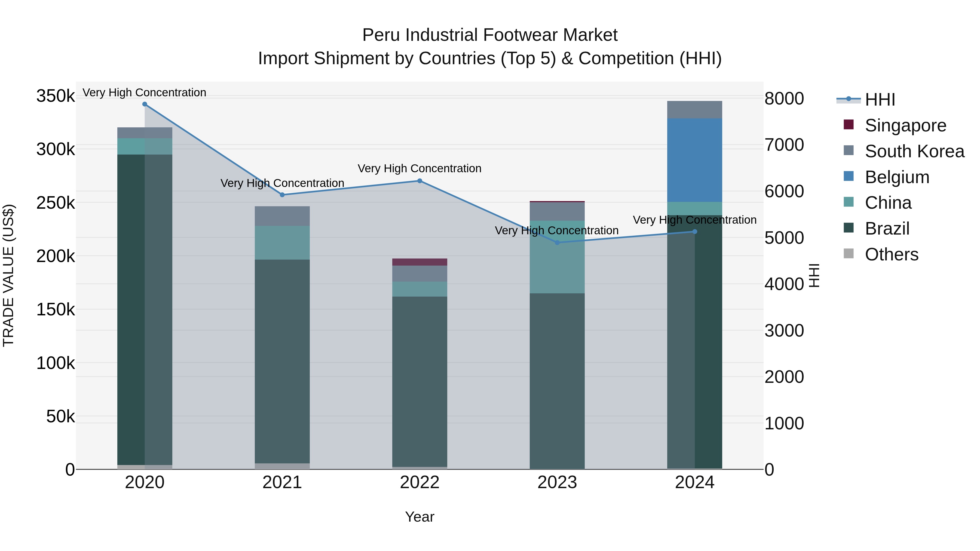Click the 2022 x-axis label
Viewport: 980px width, 551px height.
click(419, 482)
